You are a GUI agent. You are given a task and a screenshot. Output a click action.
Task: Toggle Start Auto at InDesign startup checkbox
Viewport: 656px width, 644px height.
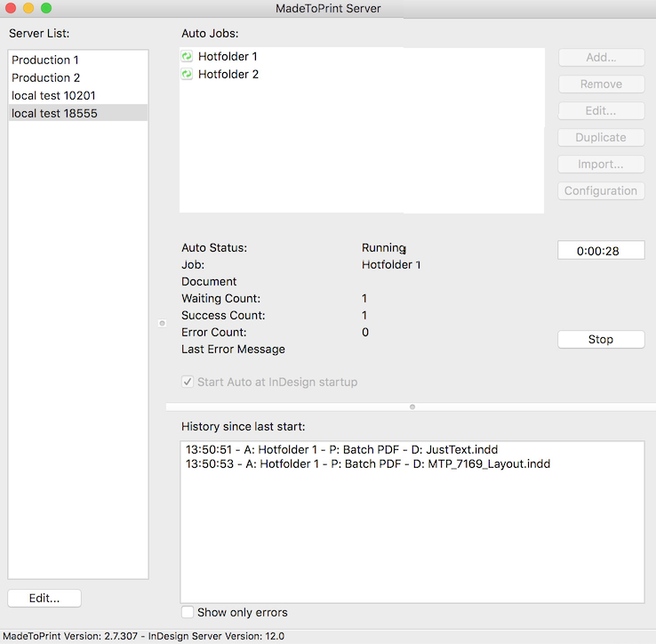point(187,382)
